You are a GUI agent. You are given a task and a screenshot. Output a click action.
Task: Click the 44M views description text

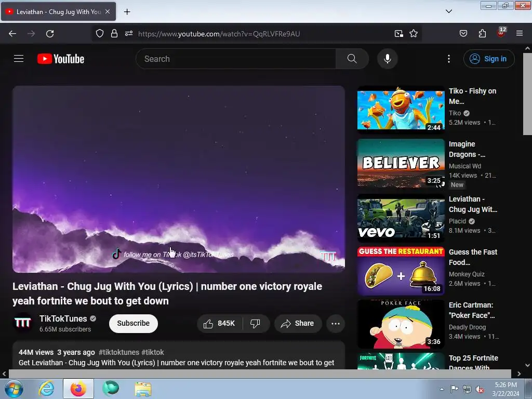click(36, 352)
